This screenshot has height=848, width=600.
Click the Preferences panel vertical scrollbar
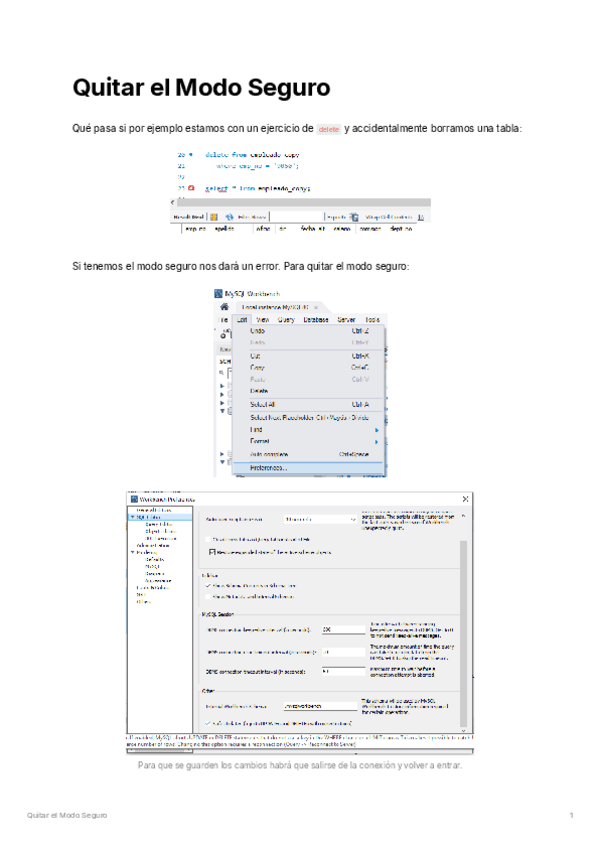click(x=463, y=633)
